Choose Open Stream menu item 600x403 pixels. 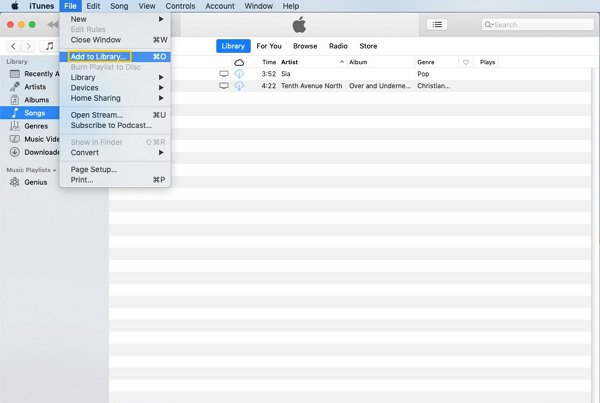point(115,115)
